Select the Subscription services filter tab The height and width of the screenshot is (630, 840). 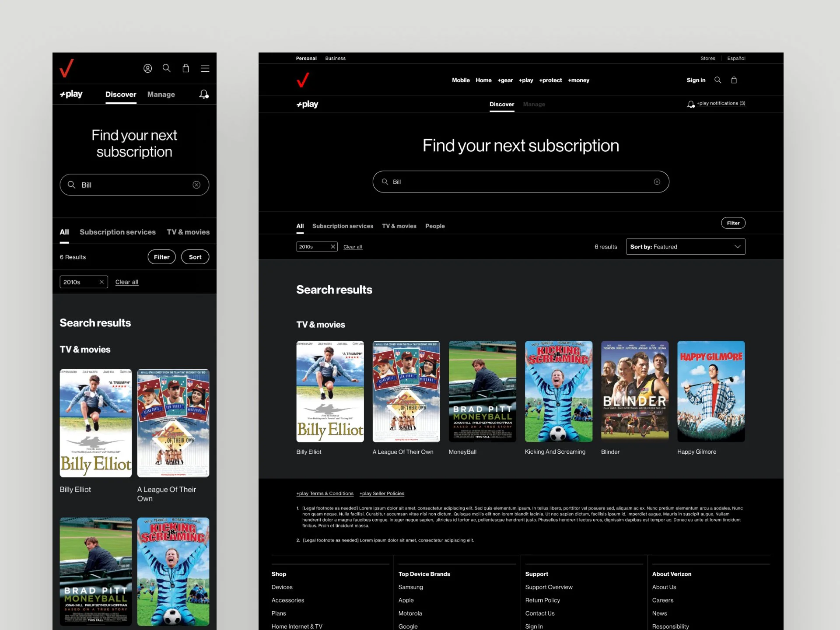pyautogui.click(x=342, y=226)
